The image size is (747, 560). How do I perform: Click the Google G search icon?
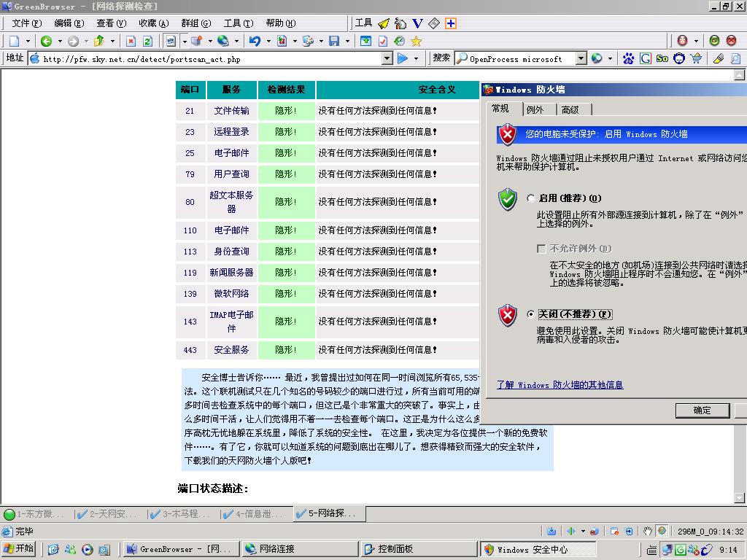click(646, 58)
